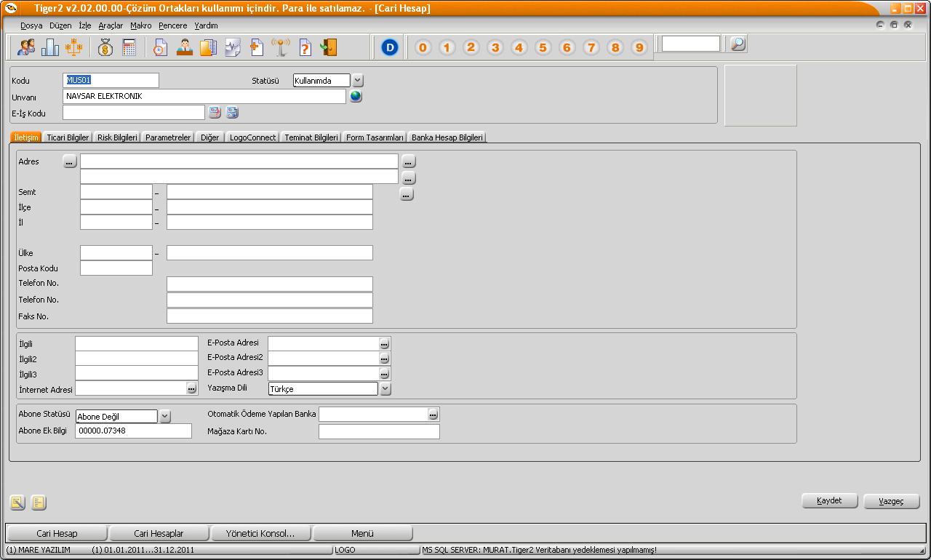Click the orange number 2 circle
The height and width of the screenshot is (560, 931).
(471, 47)
